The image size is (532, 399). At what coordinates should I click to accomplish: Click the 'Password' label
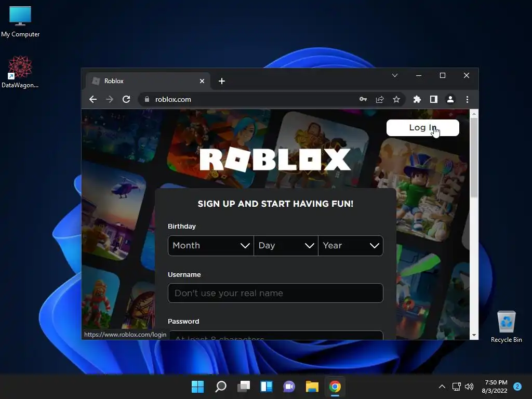pyautogui.click(x=183, y=321)
